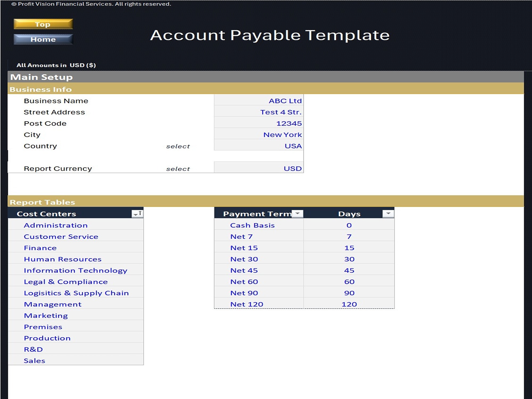Go to the Home screen

click(x=43, y=39)
